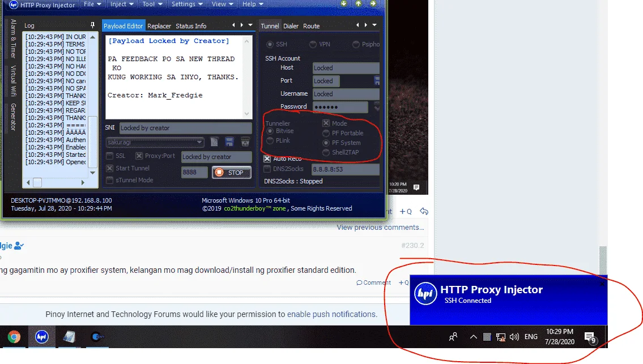Open HTTP Proxy Injector taskbar icon
This screenshot has height=364, width=643.
point(41,336)
